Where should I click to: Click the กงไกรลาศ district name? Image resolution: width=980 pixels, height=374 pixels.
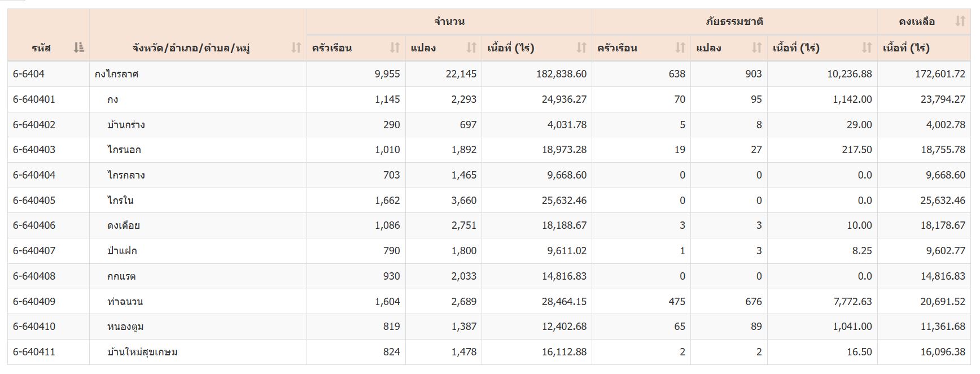coord(117,74)
